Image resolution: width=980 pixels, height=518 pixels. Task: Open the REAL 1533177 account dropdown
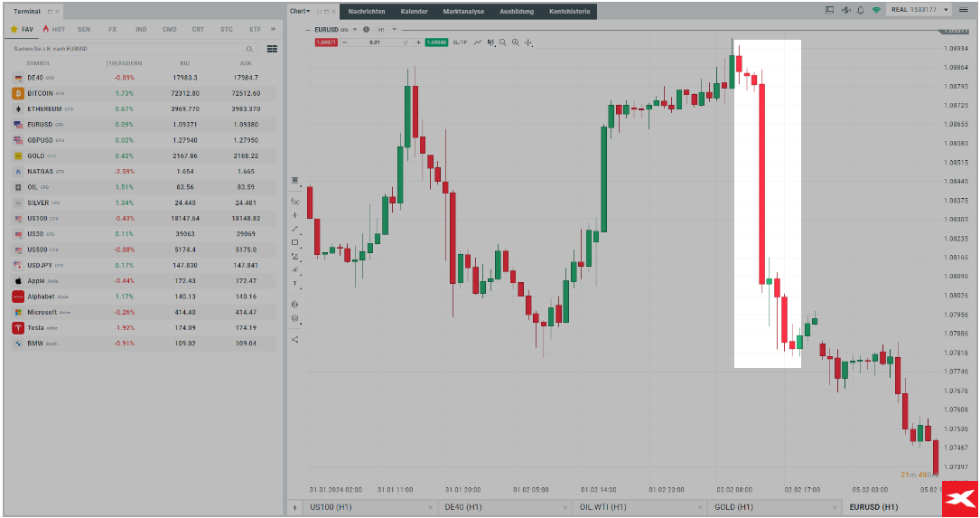[920, 10]
